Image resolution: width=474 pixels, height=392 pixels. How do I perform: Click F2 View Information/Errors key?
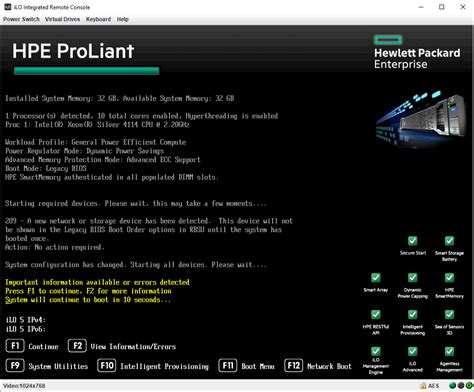[x=77, y=346]
